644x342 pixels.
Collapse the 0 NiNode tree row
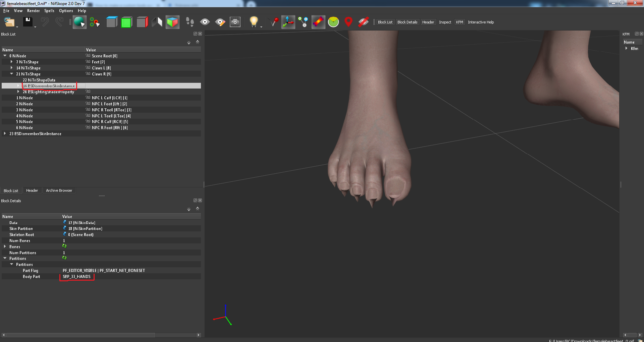coord(5,56)
